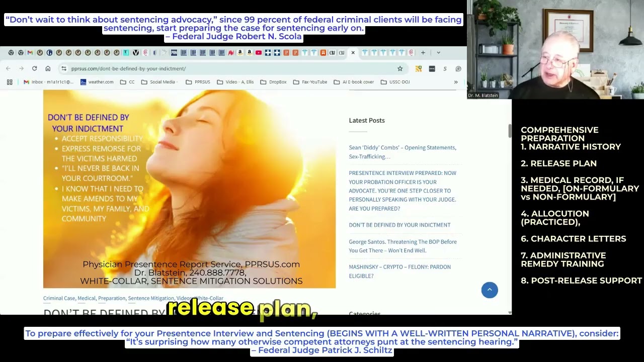Open the S profile extension icon
This screenshot has height=362, width=644.
click(445, 68)
